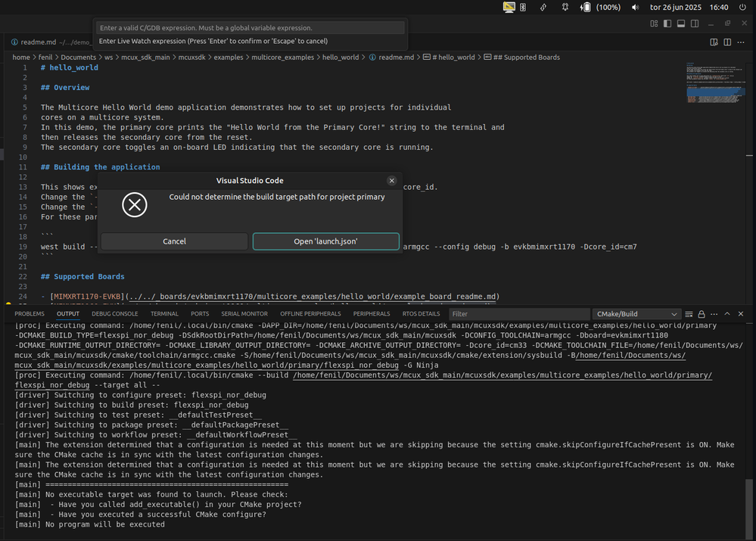Click '[driver] Switching to test preset' output line
756x541 pixels.
click(x=138, y=415)
